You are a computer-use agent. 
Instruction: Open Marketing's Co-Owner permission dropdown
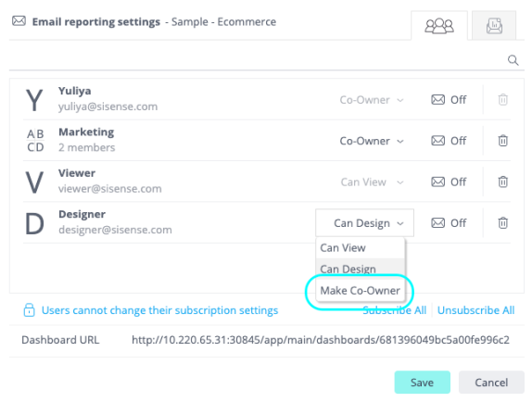pyautogui.click(x=372, y=141)
